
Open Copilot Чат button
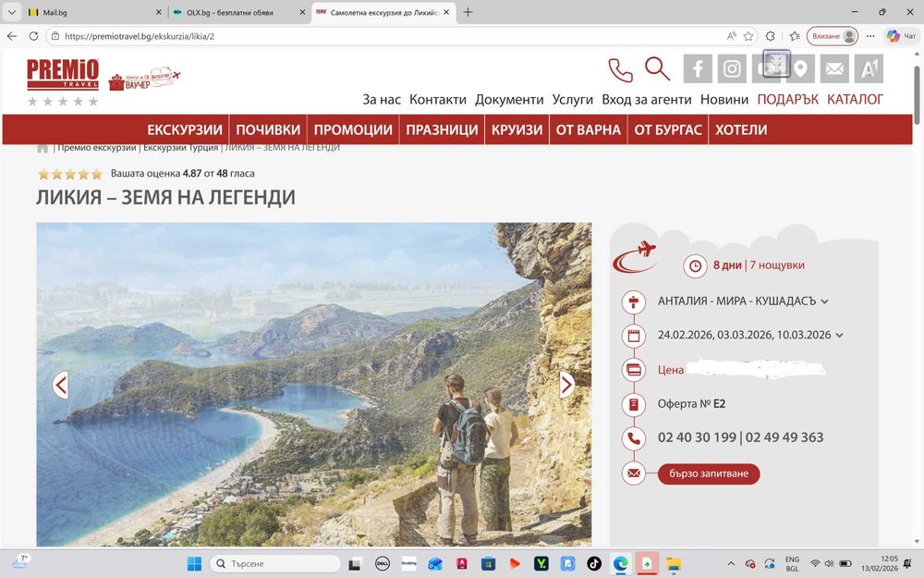click(901, 36)
